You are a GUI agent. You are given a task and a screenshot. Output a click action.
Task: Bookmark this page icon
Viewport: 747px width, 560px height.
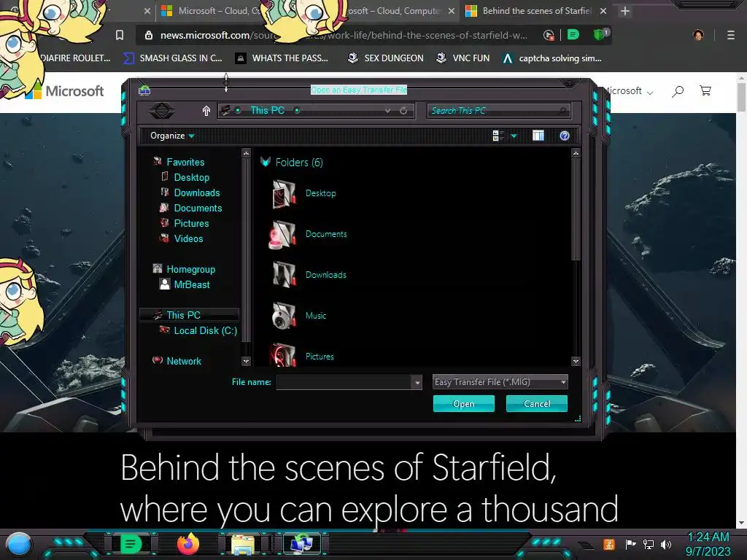click(x=120, y=35)
